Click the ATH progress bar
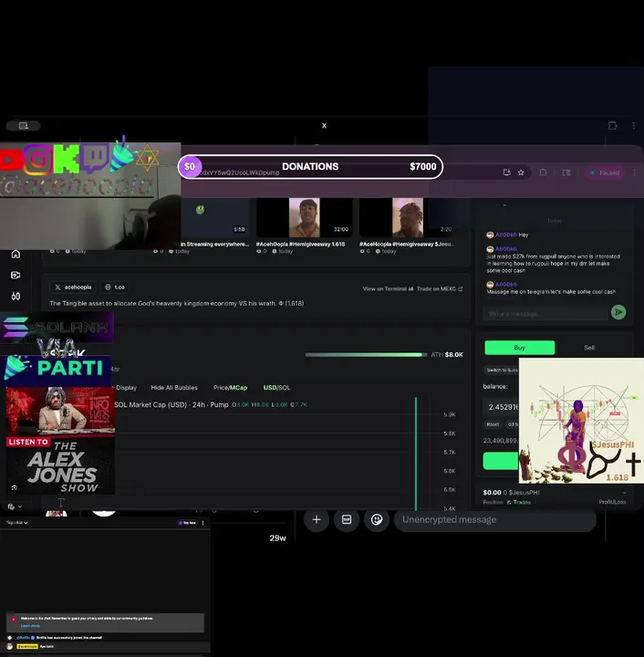Viewport: 644px width, 657px height. [367, 355]
